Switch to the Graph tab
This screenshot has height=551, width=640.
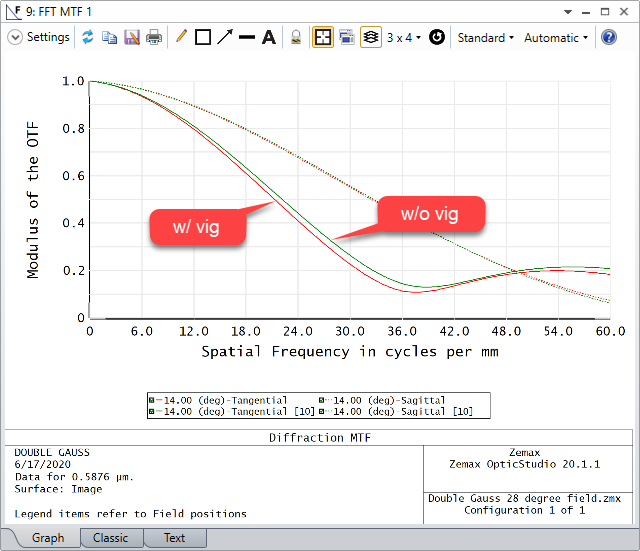[x=48, y=538]
